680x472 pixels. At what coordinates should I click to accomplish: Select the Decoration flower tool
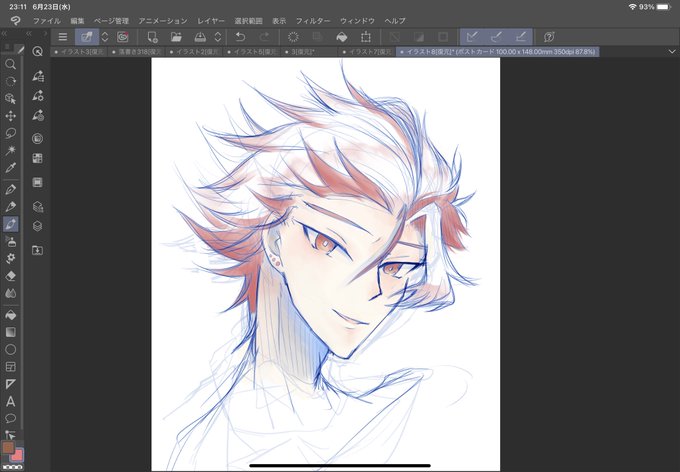coord(10,259)
